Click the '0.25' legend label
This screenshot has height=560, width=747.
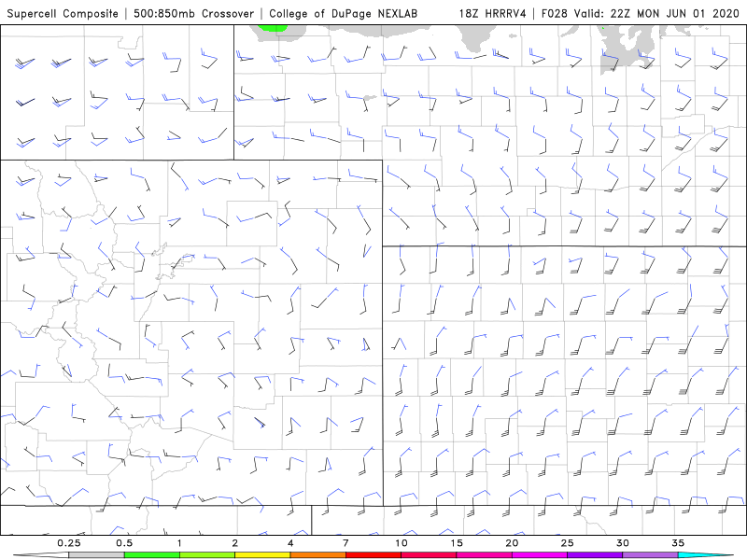(x=68, y=543)
